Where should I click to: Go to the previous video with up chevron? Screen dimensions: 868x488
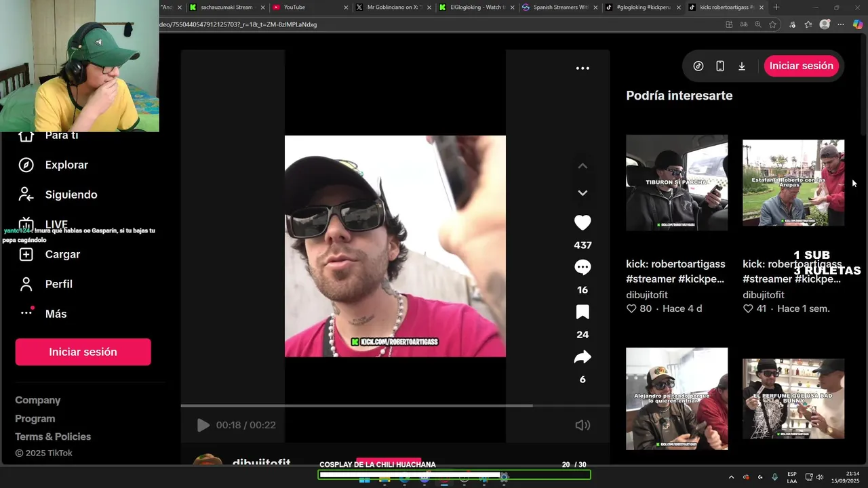(x=583, y=166)
